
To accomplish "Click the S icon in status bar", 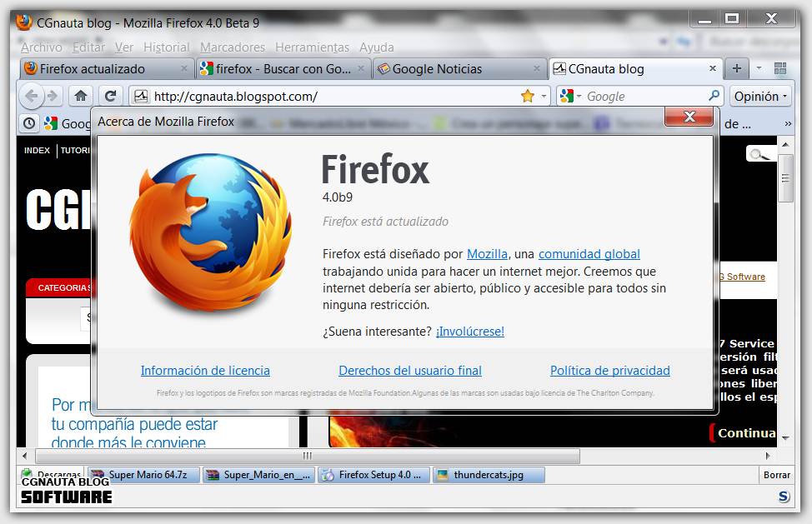I will point(784,497).
